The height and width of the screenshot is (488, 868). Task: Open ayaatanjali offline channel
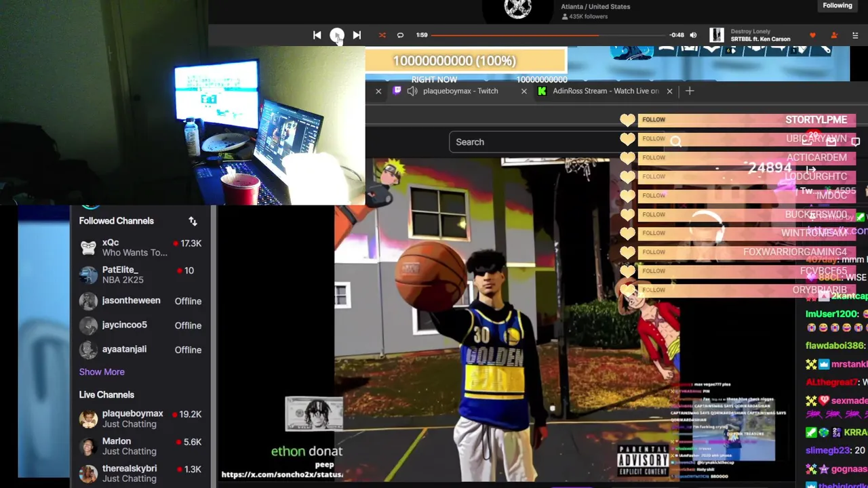tap(140, 350)
